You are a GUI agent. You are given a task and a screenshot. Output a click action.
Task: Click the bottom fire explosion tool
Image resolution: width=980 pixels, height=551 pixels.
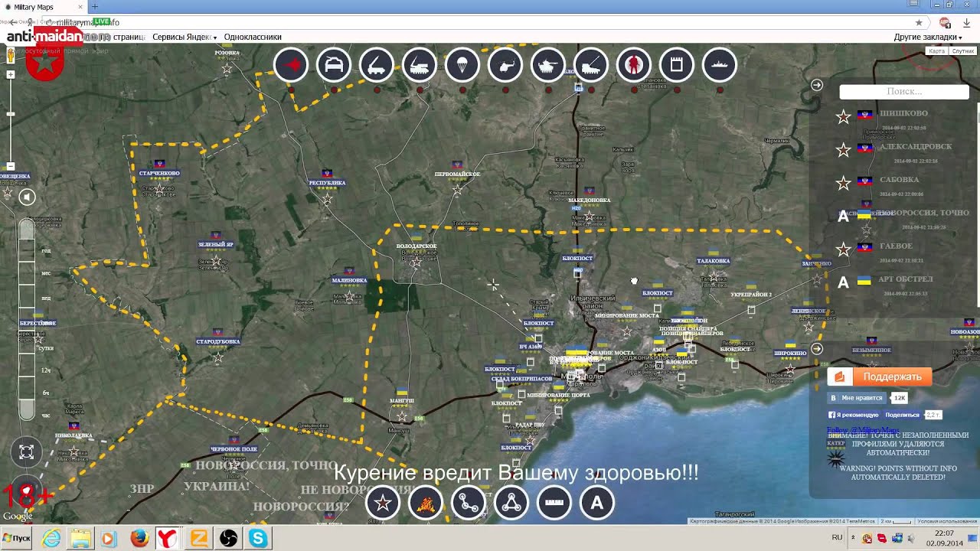click(426, 503)
